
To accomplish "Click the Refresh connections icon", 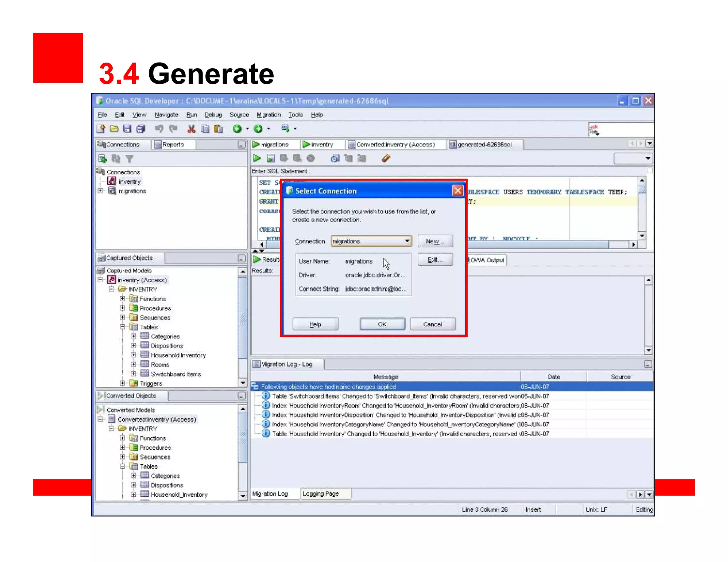I will [x=116, y=158].
